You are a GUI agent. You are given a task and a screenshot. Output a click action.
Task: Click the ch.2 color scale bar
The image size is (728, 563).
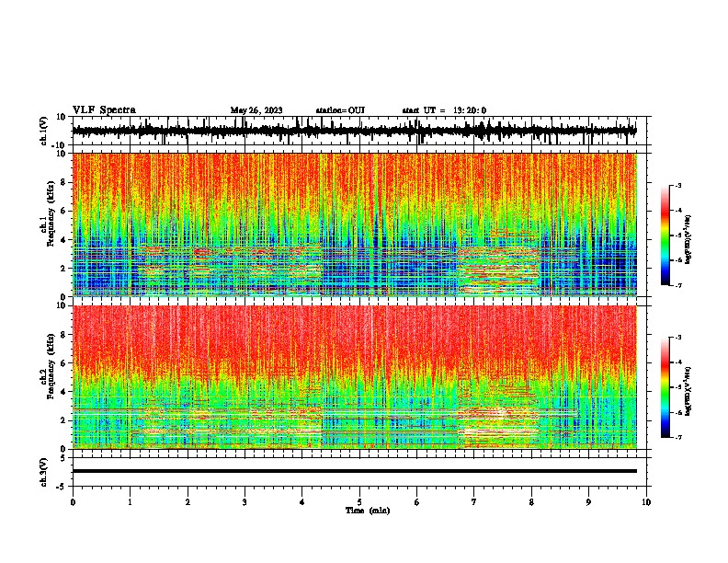tap(665, 387)
